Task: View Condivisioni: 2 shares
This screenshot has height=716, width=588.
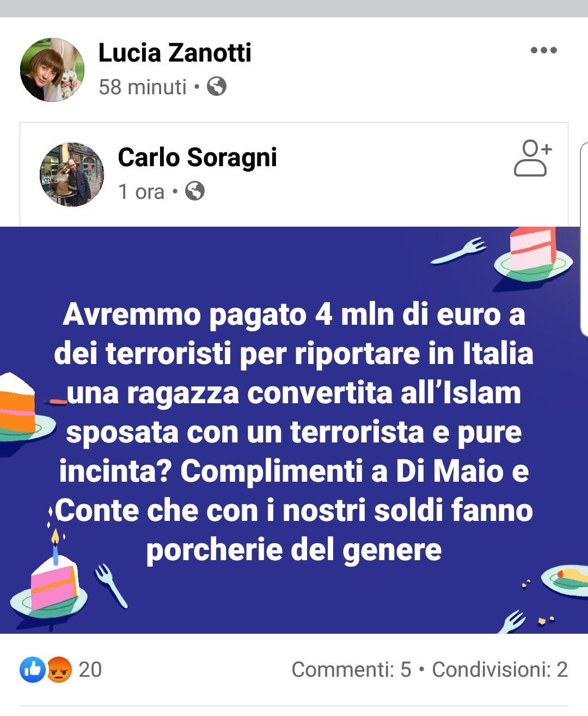Action: 500,670
